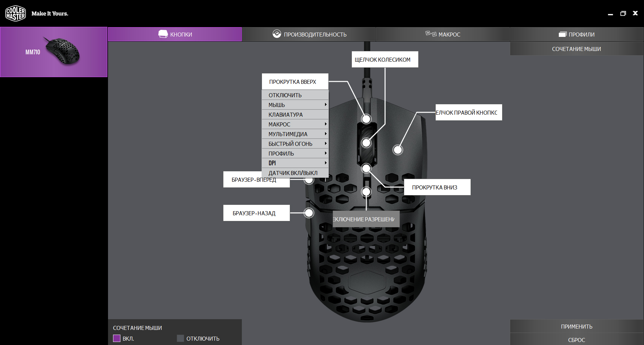Click the Сброс reset button
644x345 pixels.
pos(577,340)
